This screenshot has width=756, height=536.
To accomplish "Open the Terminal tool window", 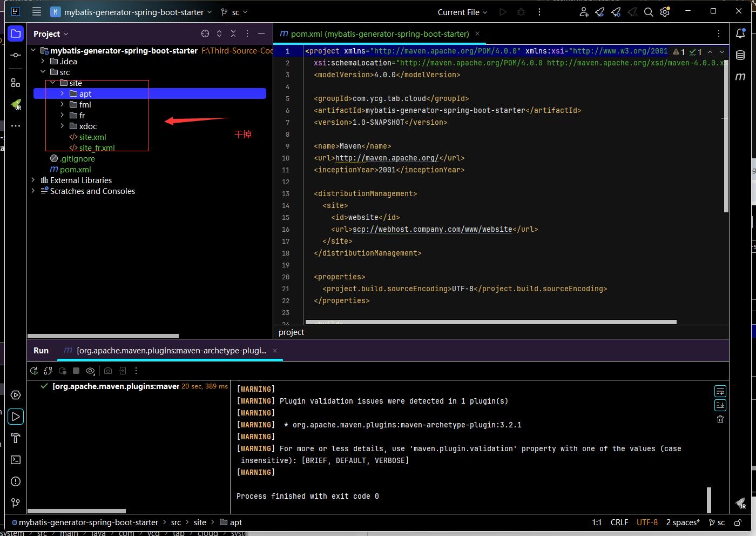I will 16,460.
